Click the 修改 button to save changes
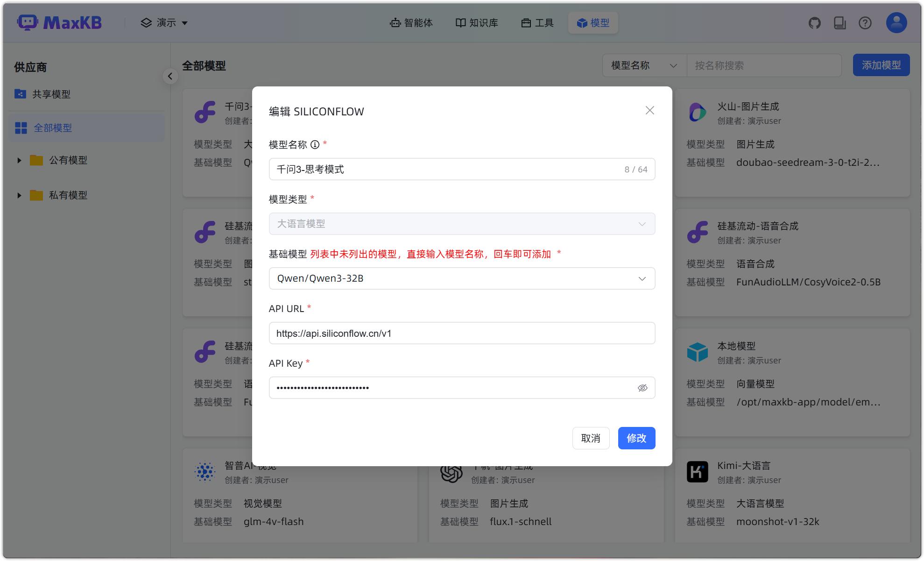This screenshot has height=561, width=924. click(x=636, y=438)
